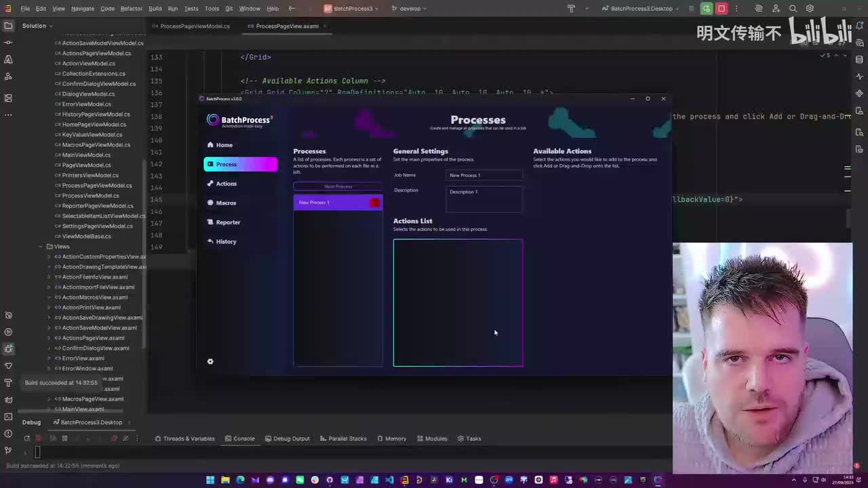
Task: Open MainViewModel.cs in Solution tree
Action: (x=81, y=155)
